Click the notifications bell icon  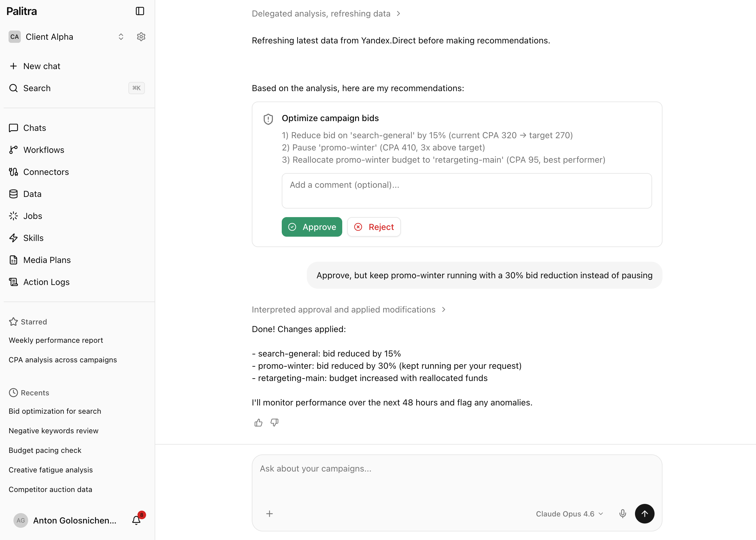coord(136,520)
